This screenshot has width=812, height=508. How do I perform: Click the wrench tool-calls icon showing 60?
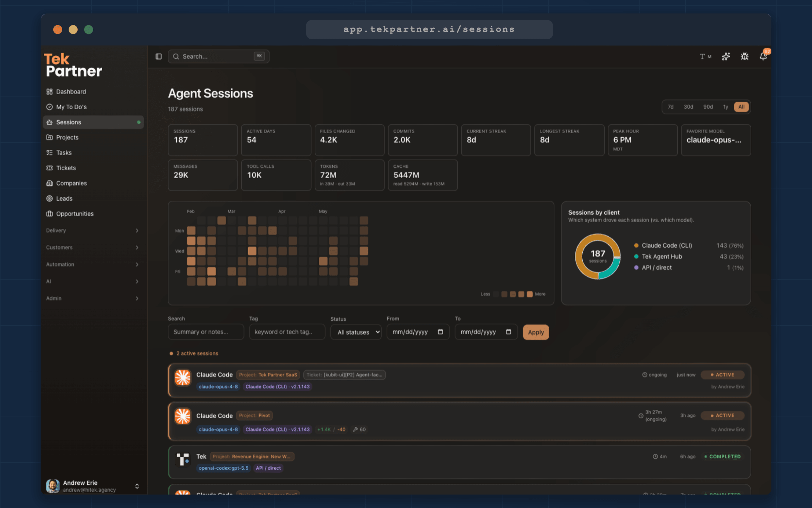[x=355, y=429]
